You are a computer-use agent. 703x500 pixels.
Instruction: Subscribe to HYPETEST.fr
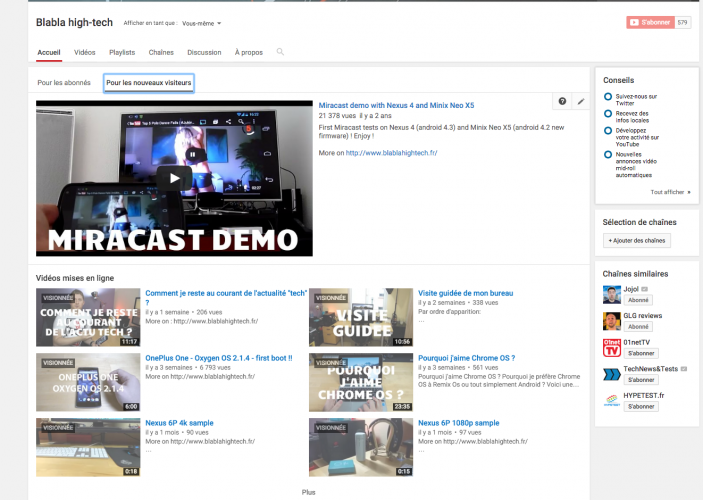641,406
